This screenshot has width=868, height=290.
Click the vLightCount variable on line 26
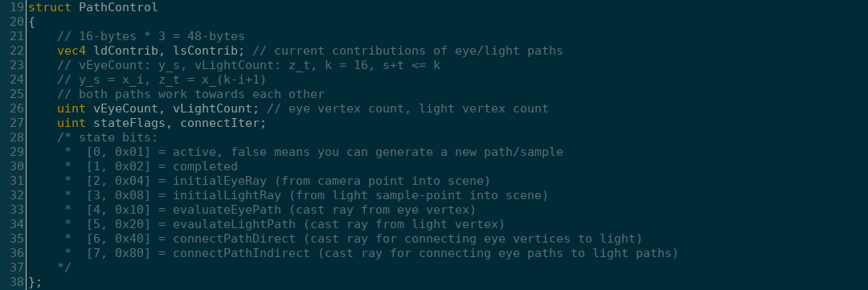pos(212,108)
